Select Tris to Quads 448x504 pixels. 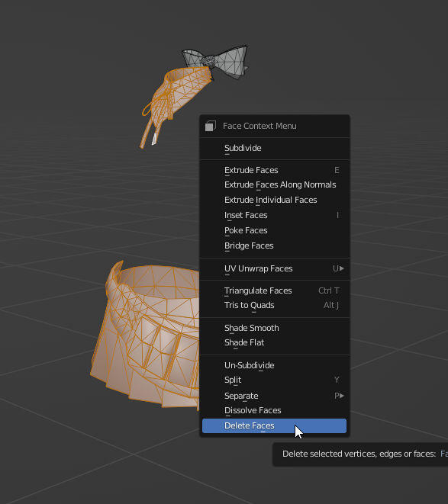click(x=274, y=305)
